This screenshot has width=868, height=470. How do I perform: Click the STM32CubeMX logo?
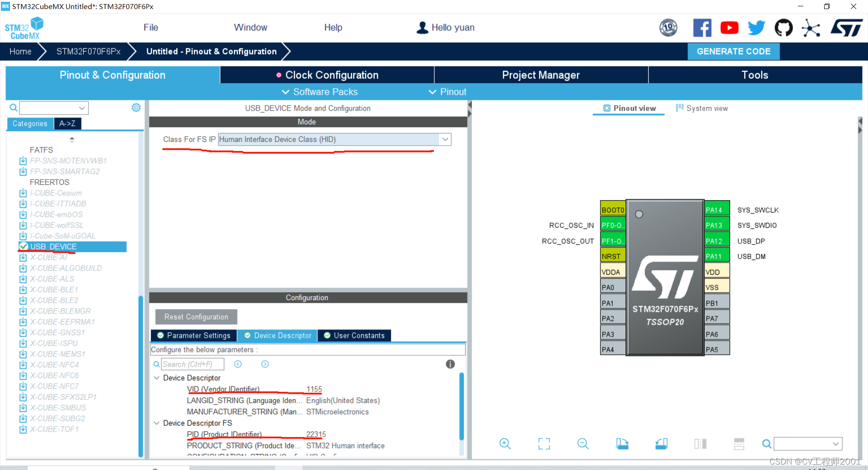tap(24, 28)
